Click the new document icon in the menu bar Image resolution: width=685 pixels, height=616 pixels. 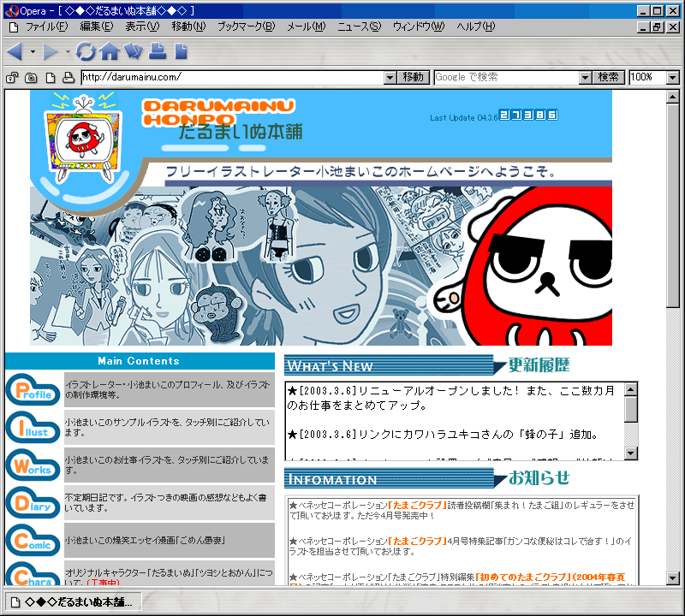click(x=14, y=27)
